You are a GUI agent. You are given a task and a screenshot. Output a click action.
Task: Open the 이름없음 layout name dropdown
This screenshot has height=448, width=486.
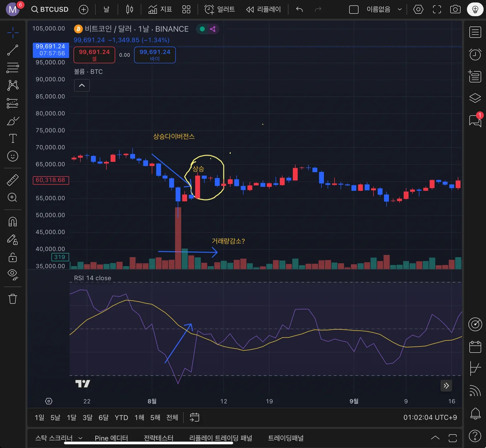[384, 9]
